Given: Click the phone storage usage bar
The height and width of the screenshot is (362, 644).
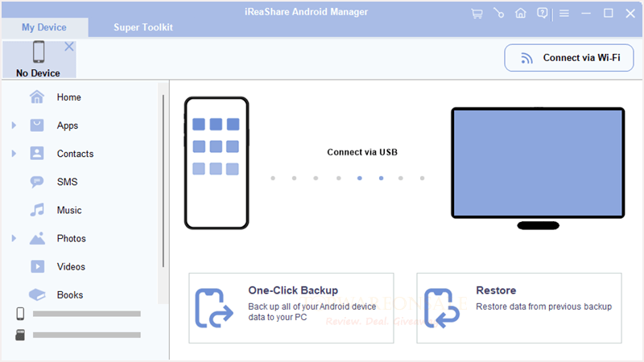Looking at the screenshot, I should 87,314.
